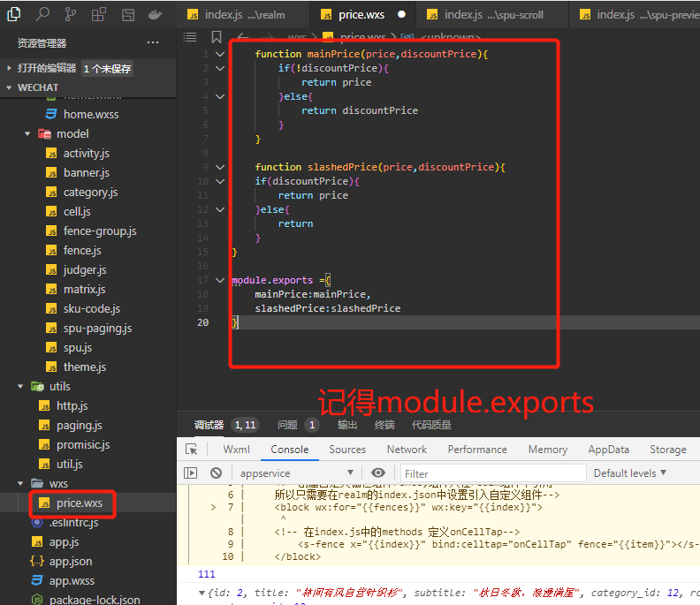The height and width of the screenshot is (605, 700).
Task: Click the console Filter input field
Action: 486,473
